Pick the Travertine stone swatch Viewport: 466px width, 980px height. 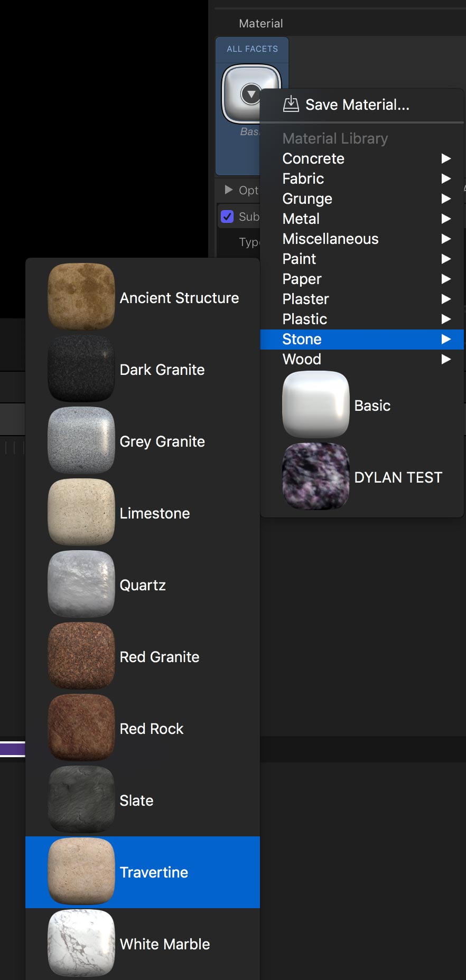point(81,871)
